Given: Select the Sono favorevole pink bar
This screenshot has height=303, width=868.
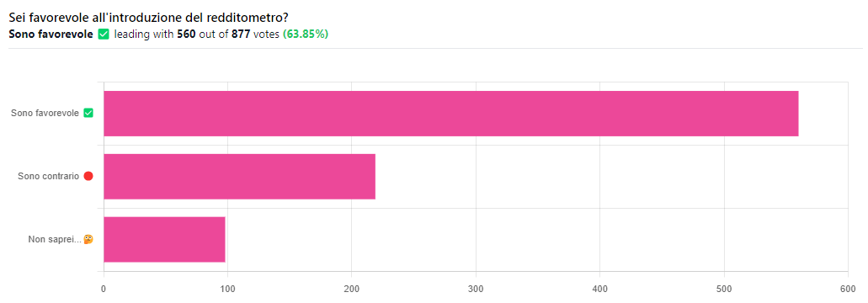Looking at the screenshot, I should pos(451,114).
